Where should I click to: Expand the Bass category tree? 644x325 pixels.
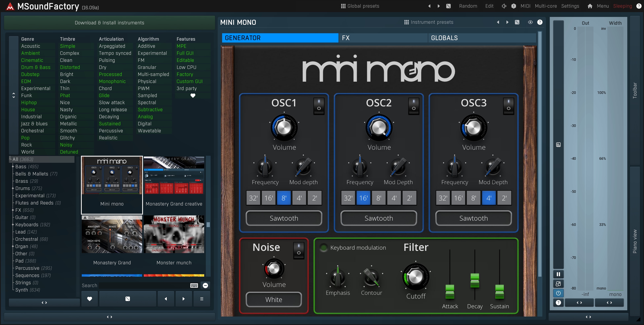[13, 167]
